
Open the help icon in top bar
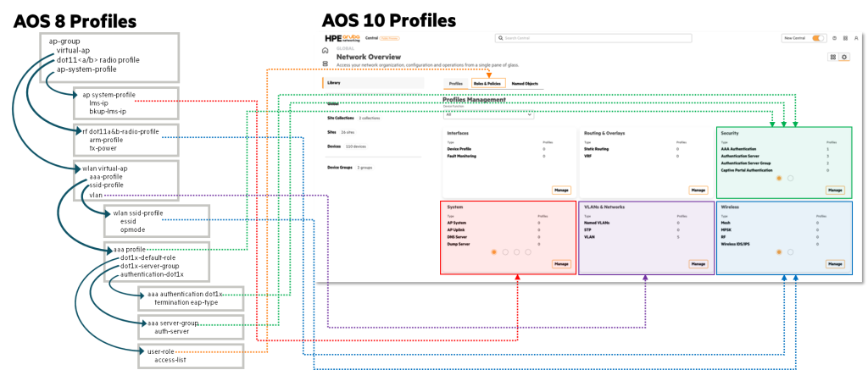pyautogui.click(x=834, y=38)
